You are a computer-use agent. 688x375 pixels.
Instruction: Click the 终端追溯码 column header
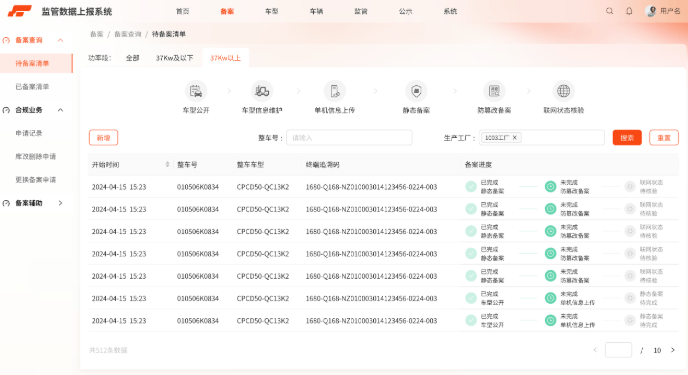322,165
